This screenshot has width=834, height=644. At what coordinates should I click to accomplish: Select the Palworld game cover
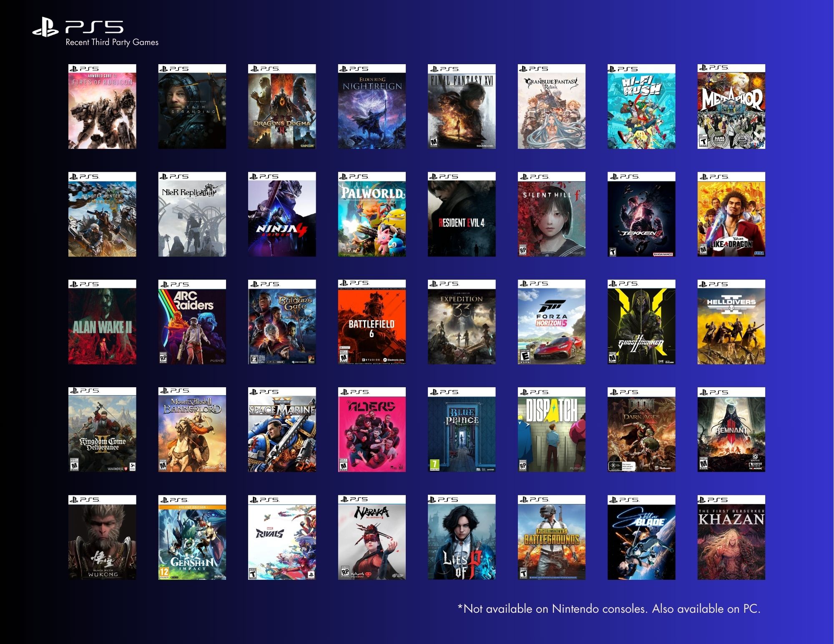click(372, 214)
